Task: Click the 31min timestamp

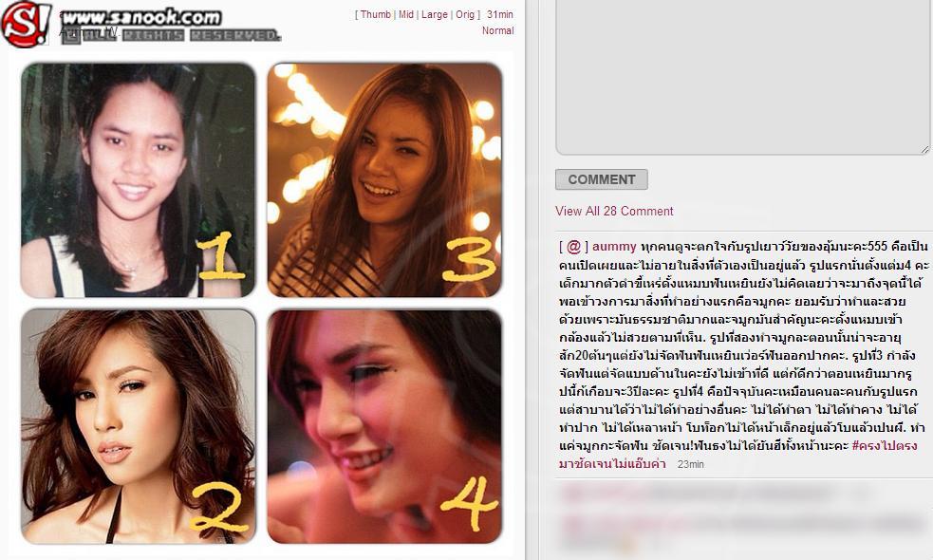Action: (x=500, y=14)
